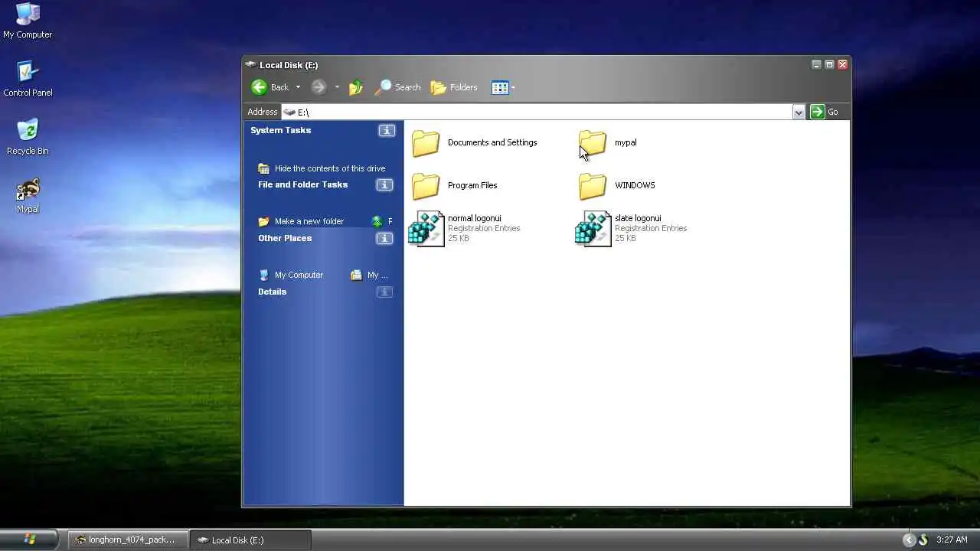Click Local Disk (E:) taskbar button
980x551 pixels.
click(x=250, y=540)
